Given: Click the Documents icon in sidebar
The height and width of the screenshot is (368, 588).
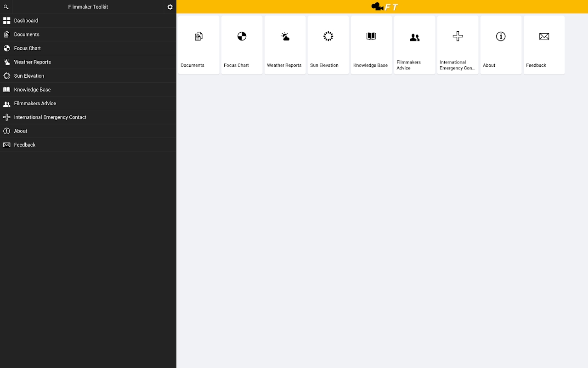Looking at the screenshot, I should [x=6, y=34].
